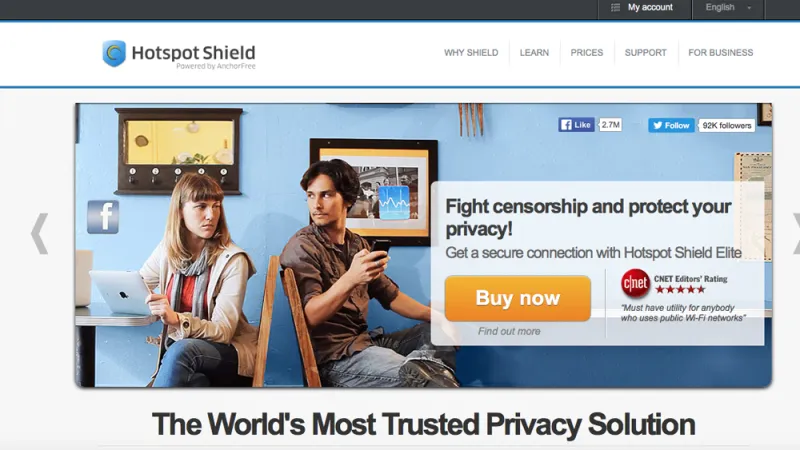Open the LEARN menu item
This screenshot has height=450, width=800.
click(x=534, y=53)
